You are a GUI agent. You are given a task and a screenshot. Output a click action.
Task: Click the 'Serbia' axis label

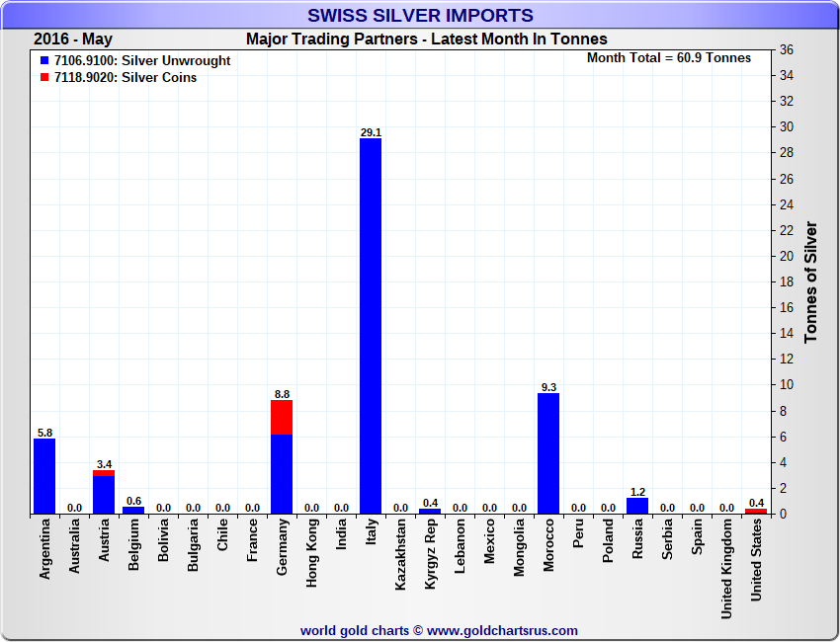tap(667, 539)
